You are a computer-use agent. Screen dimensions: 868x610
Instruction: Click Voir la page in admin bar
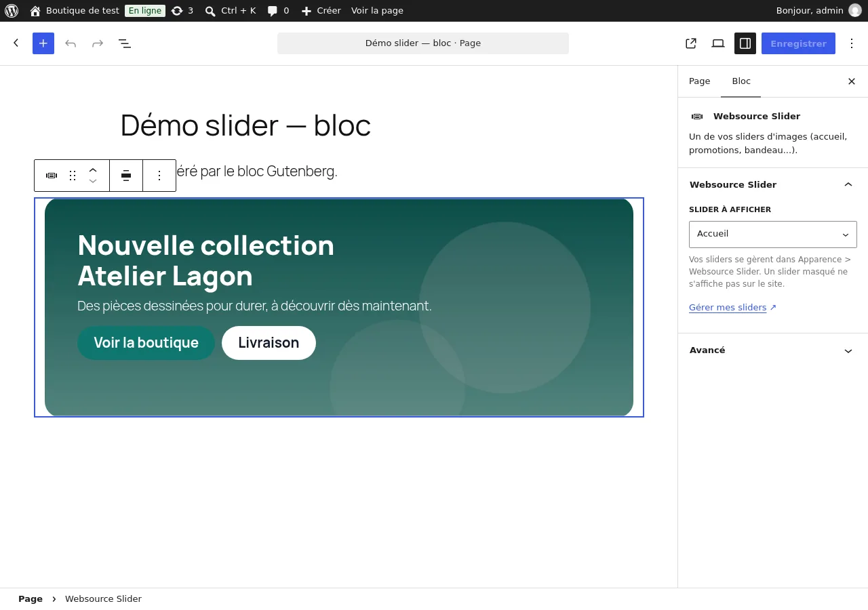377,11
